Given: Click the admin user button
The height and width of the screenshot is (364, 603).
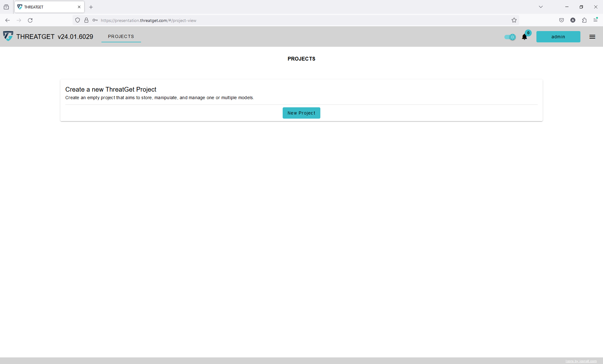Looking at the screenshot, I should [x=558, y=37].
